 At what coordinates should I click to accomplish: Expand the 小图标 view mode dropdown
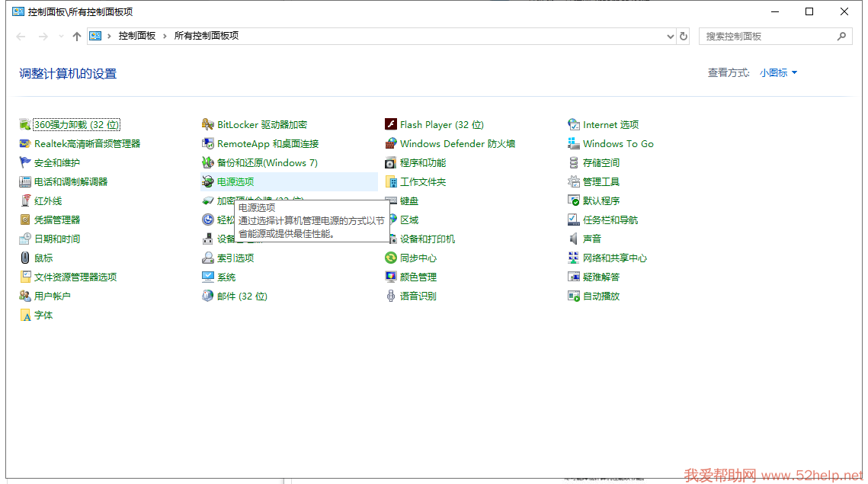tap(778, 73)
